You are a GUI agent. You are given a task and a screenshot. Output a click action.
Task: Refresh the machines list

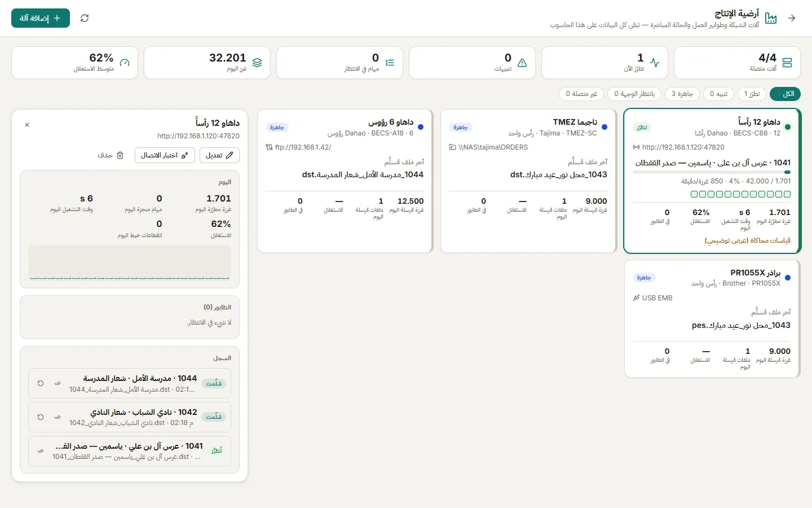tap(85, 18)
